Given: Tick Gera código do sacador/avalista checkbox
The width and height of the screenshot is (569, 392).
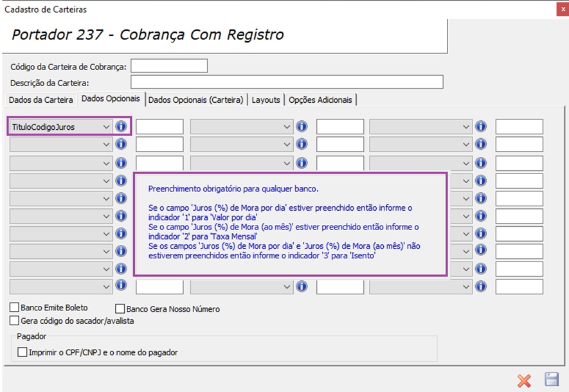Looking at the screenshot, I should coord(15,321).
